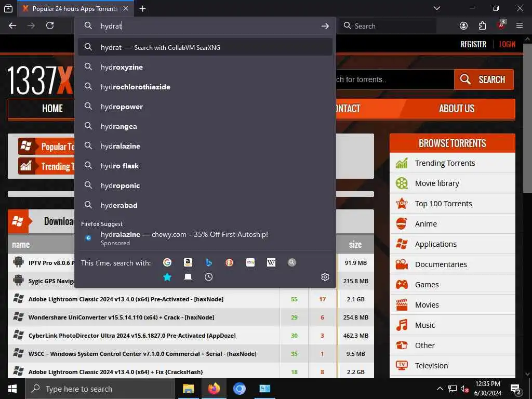The width and height of the screenshot is (532, 399).
Task: Click the Go arrow in the address bar
Action: 325,26
